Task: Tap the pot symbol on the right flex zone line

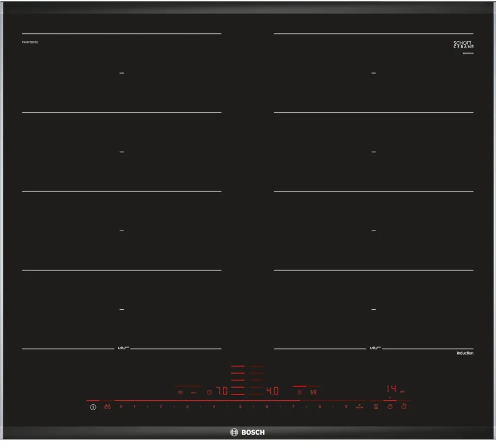Action: tap(376, 348)
